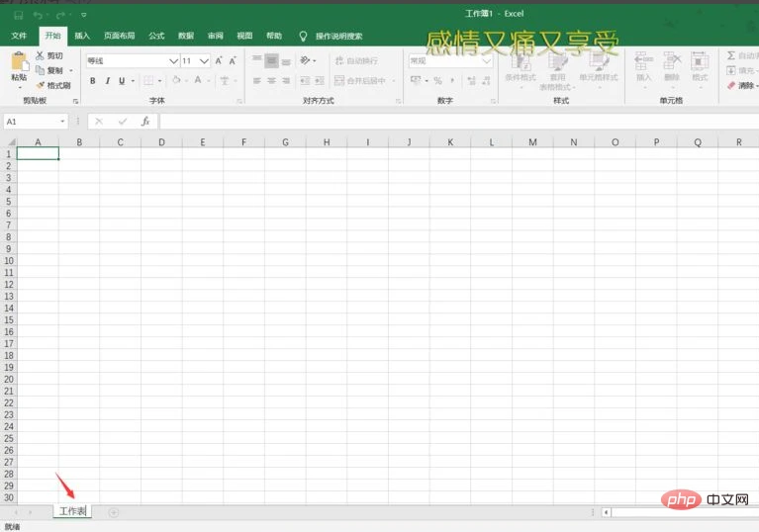This screenshot has width=759, height=532.
Task: Open the font name dropdown (等线)
Action: pyautogui.click(x=173, y=60)
